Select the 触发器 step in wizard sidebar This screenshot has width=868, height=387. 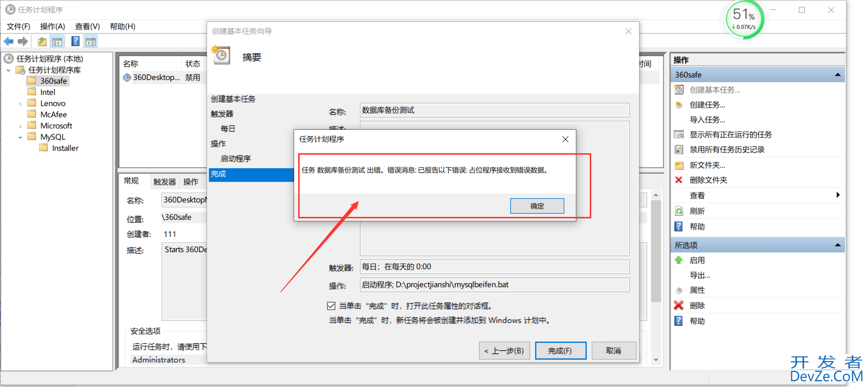(x=222, y=114)
